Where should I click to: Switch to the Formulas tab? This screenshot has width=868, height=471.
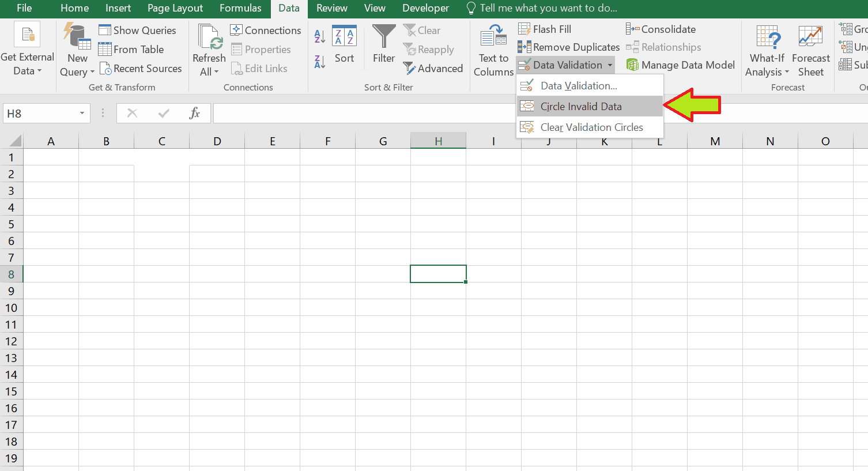[x=240, y=8]
